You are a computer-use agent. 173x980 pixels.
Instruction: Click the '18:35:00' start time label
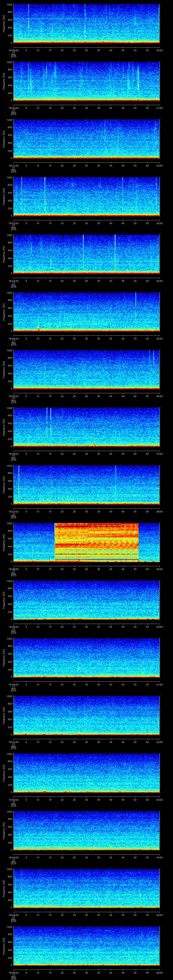[x=13, y=396]
